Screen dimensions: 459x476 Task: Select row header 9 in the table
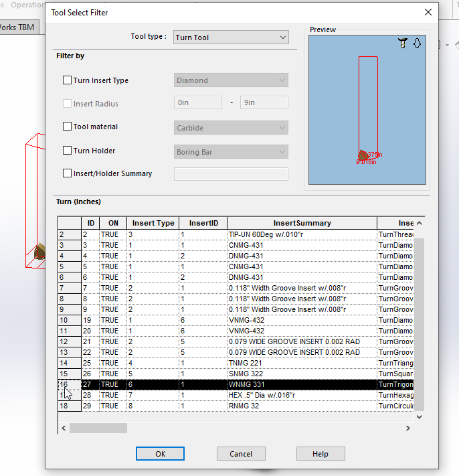coord(70,309)
